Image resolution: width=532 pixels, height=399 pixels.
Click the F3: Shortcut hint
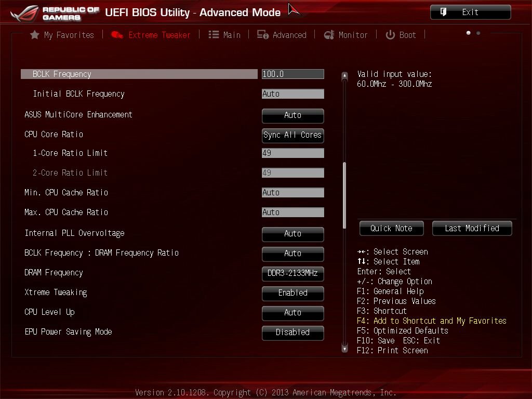(382, 311)
